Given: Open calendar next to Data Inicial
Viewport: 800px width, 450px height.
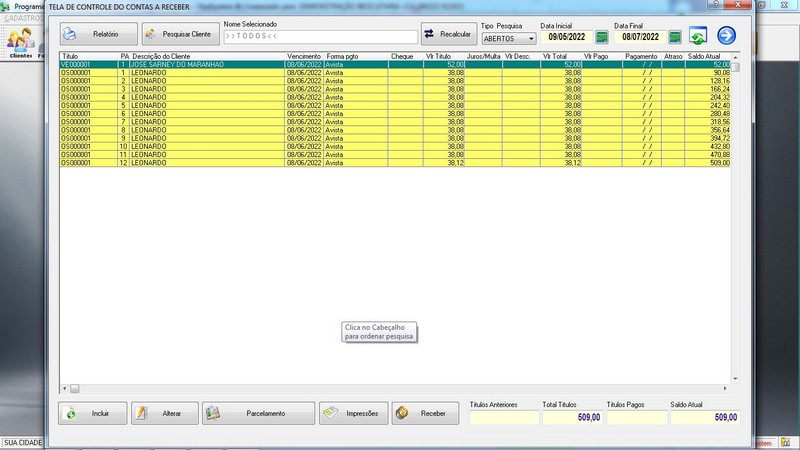Looking at the screenshot, I should [x=602, y=37].
